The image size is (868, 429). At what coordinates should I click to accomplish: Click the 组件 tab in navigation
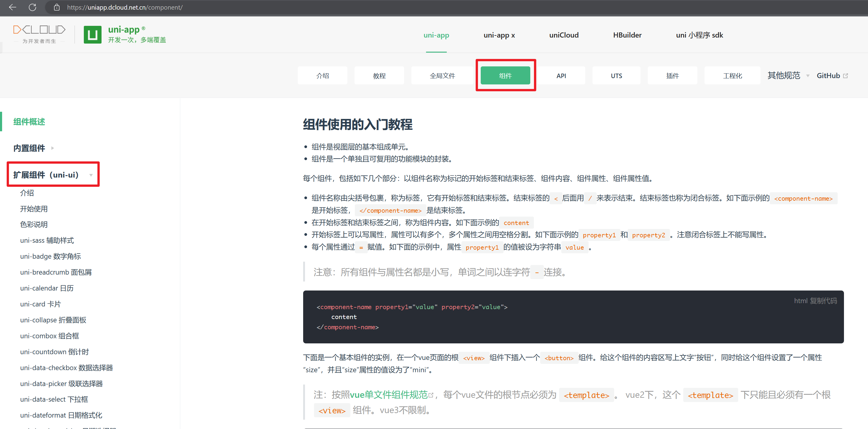(505, 75)
